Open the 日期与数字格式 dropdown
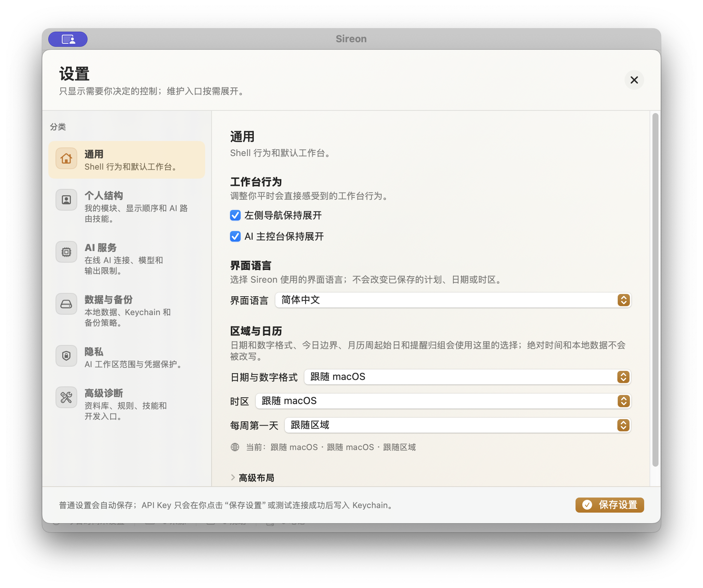The width and height of the screenshot is (703, 588). [x=467, y=377]
